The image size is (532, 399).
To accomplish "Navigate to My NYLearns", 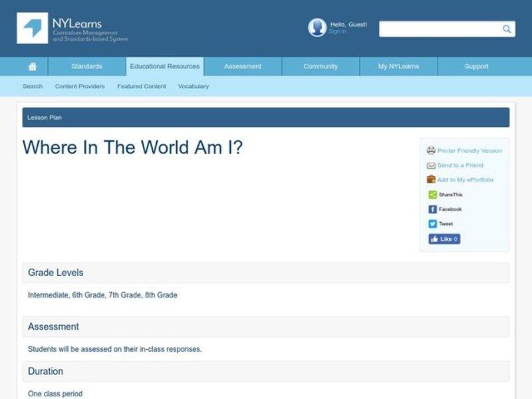I will [398, 66].
